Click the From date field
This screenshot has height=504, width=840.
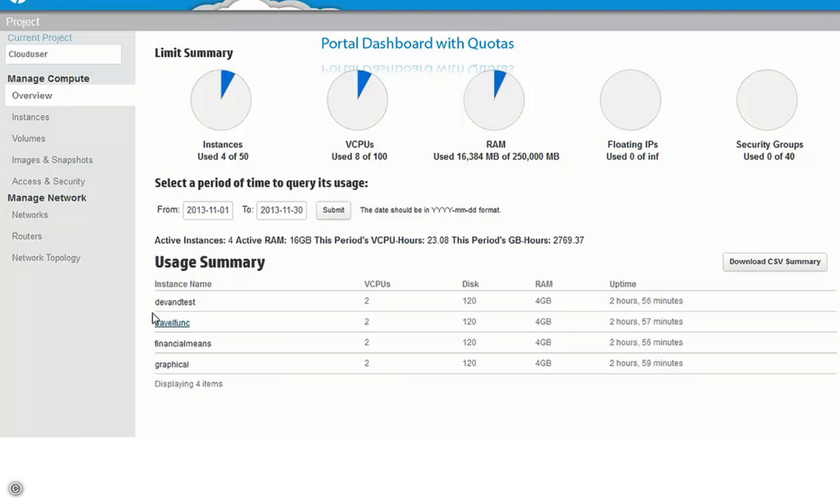pyautogui.click(x=208, y=210)
